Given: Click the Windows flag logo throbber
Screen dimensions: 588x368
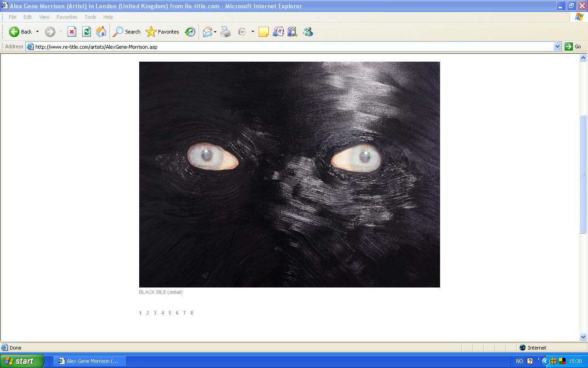Looking at the screenshot, I should point(579,17).
